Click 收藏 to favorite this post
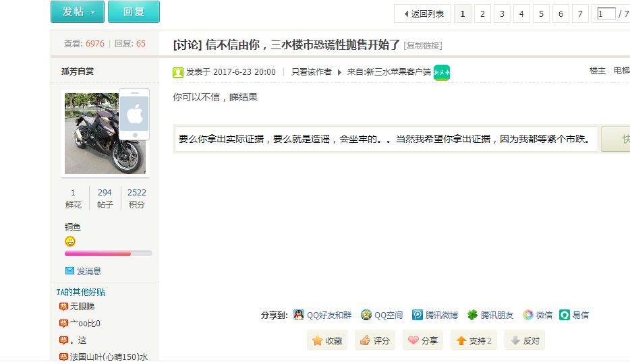Viewport: 630px width, 364px height. pos(327,340)
